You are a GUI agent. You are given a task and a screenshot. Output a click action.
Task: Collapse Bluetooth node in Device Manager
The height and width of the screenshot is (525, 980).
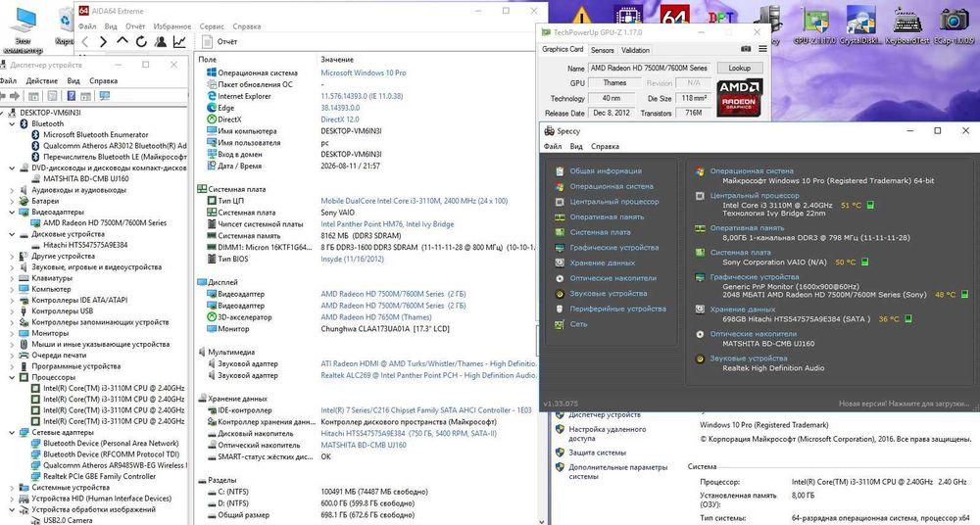(12, 123)
